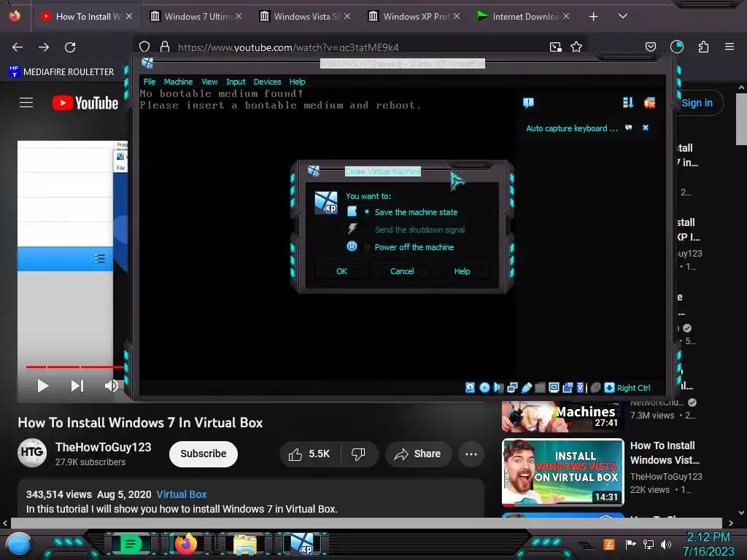Open the YouTube hamburger guide menu
Image resolution: width=747 pixels, height=560 pixels.
(x=26, y=102)
